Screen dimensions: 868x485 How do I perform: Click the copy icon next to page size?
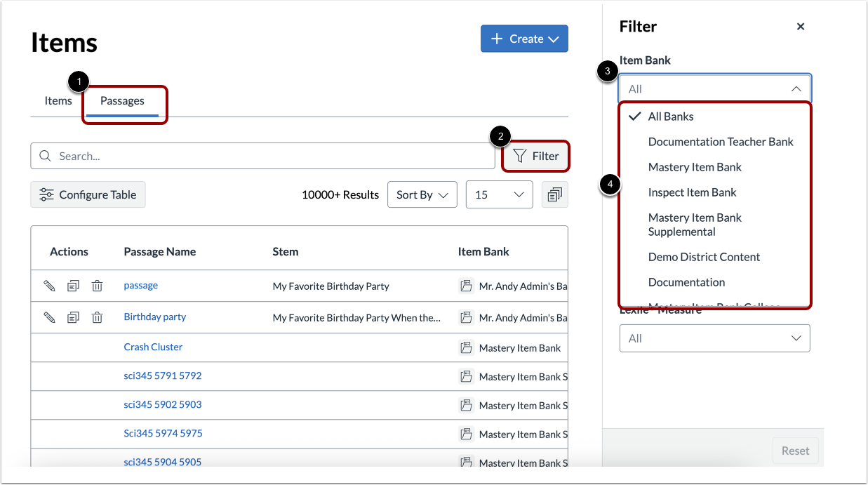[x=555, y=194]
